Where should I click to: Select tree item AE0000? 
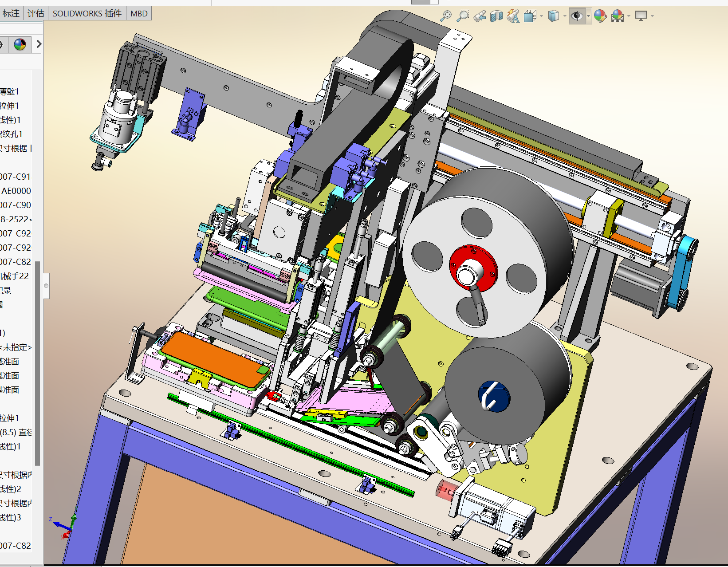tap(16, 191)
